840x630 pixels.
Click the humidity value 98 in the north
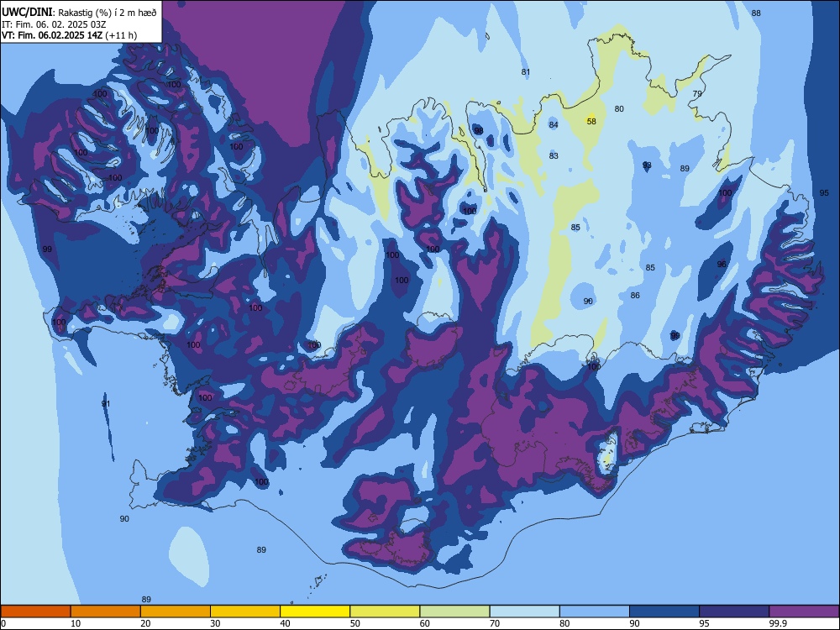click(x=479, y=131)
